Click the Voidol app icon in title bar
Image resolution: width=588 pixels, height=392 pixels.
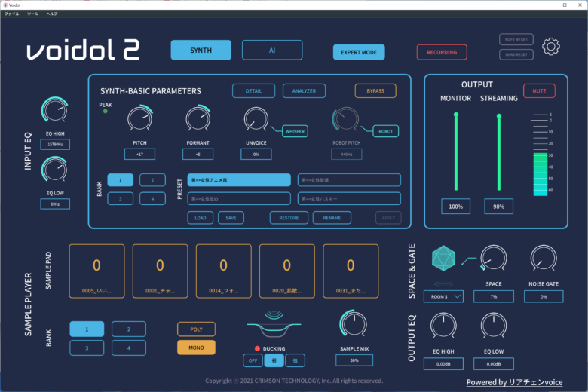[5, 5]
